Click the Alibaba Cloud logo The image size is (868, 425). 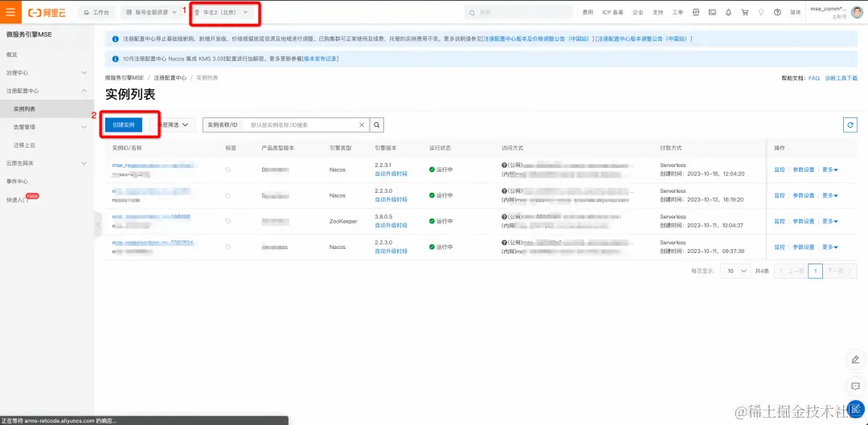pyautogui.click(x=47, y=12)
